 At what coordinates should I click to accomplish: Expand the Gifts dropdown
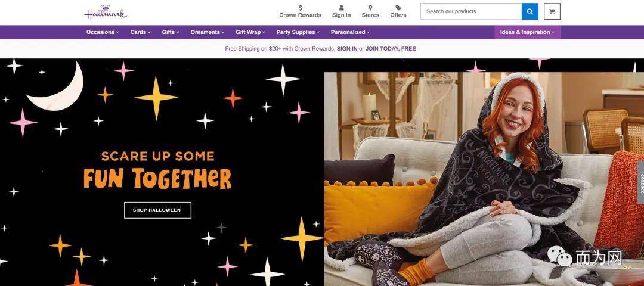(x=171, y=32)
